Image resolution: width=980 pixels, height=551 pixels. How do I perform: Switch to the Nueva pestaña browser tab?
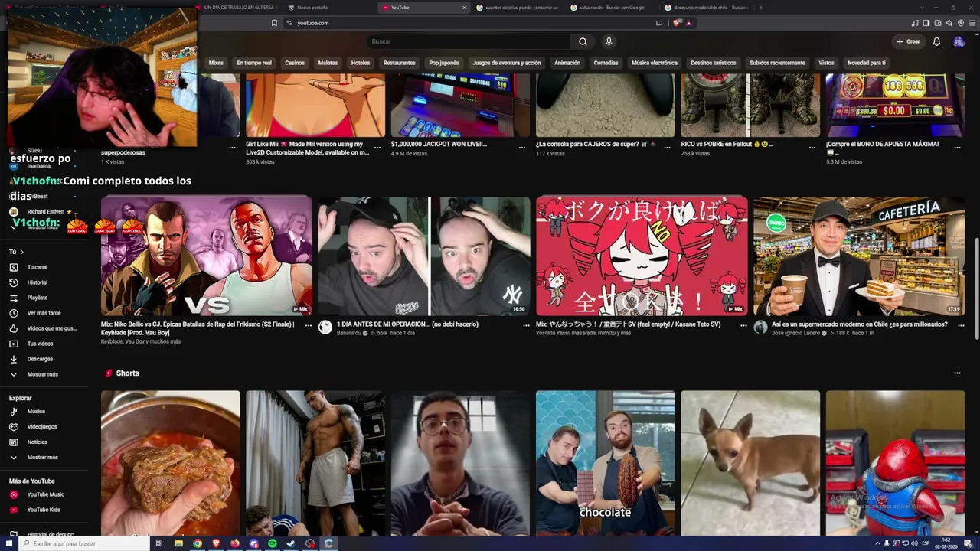coord(329,8)
